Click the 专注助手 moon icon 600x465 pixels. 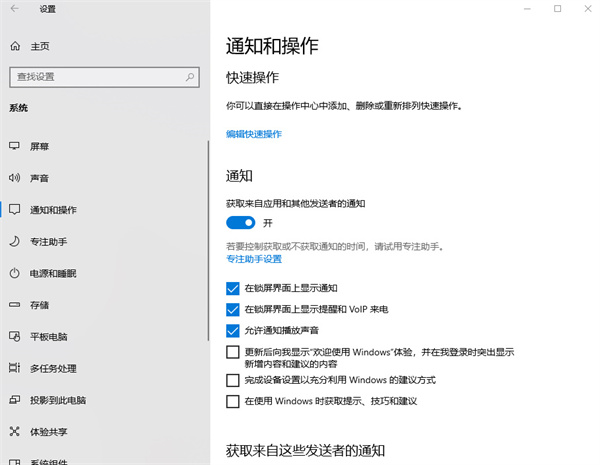tap(15, 241)
